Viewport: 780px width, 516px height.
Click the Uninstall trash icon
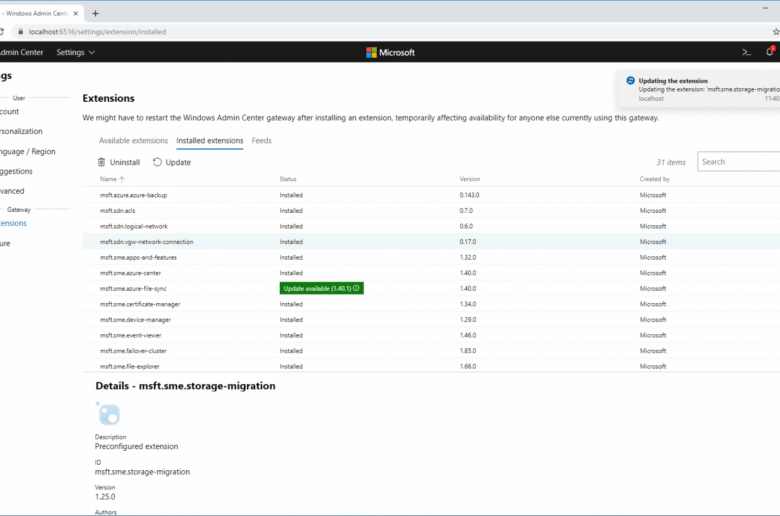click(101, 162)
